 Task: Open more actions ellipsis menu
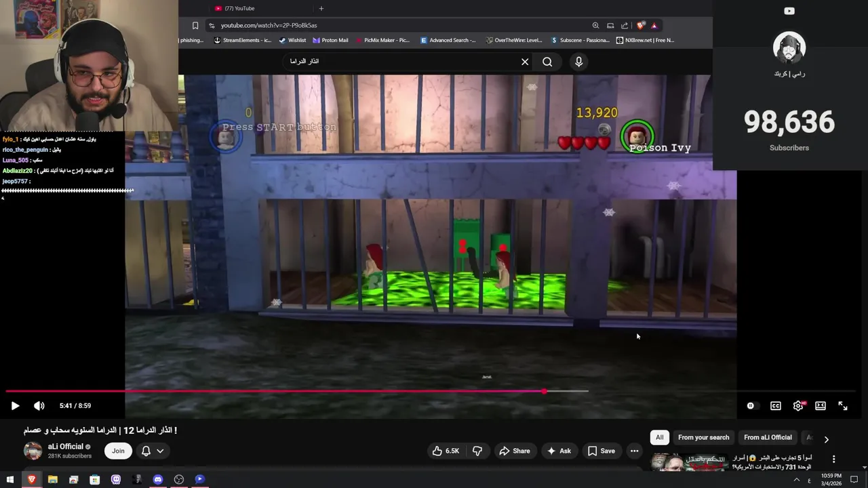tap(634, 451)
